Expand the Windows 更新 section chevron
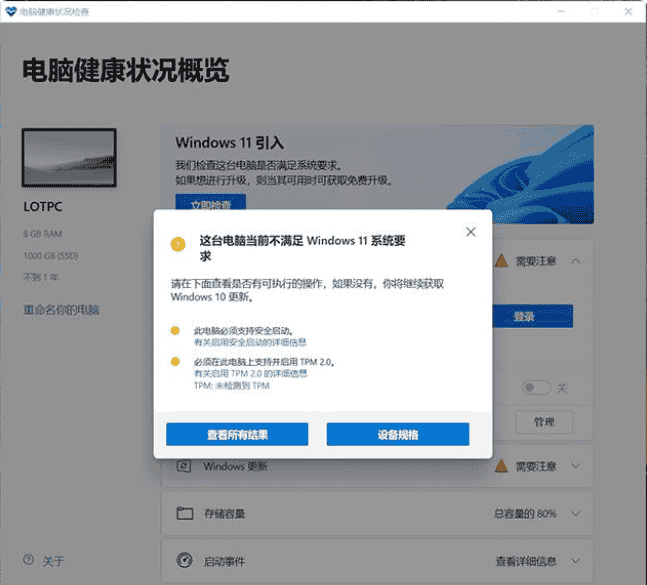 click(x=576, y=466)
